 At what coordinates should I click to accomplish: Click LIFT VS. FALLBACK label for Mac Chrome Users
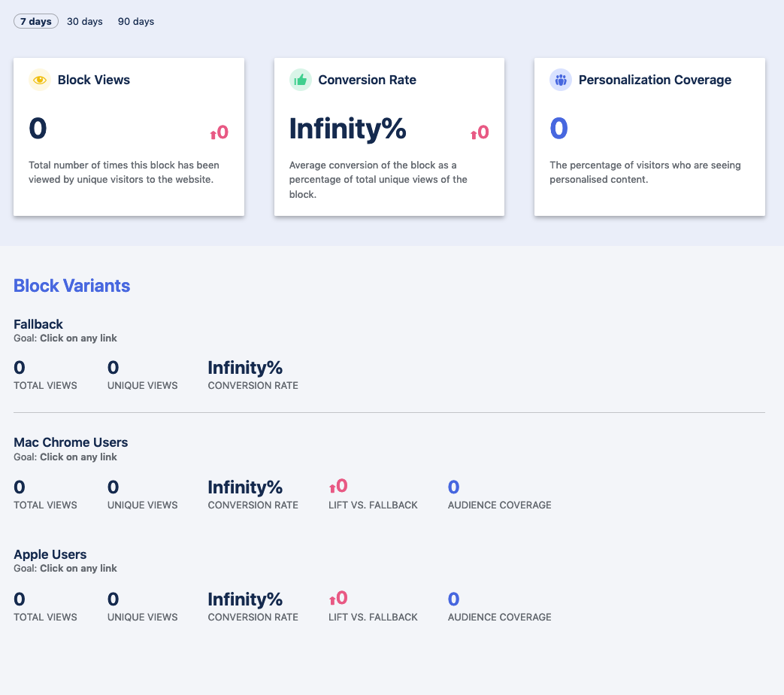(373, 505)
